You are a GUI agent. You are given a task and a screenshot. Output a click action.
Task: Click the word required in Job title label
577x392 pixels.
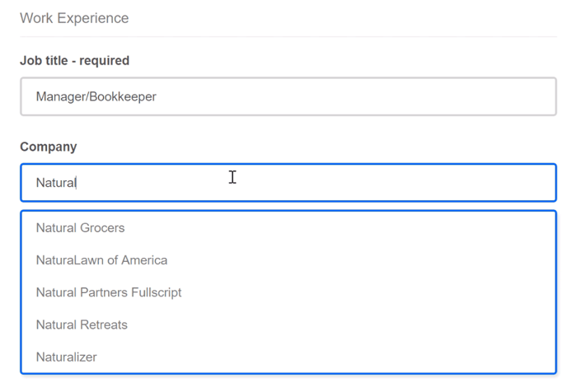tap(105, 60)
